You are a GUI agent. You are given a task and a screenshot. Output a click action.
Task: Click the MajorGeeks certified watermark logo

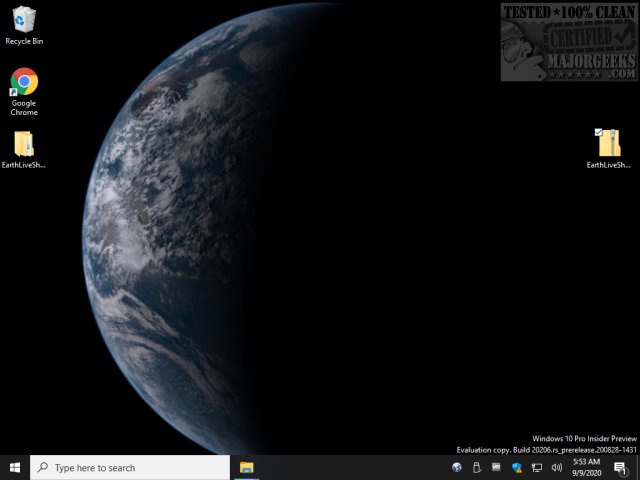[568, 40]
